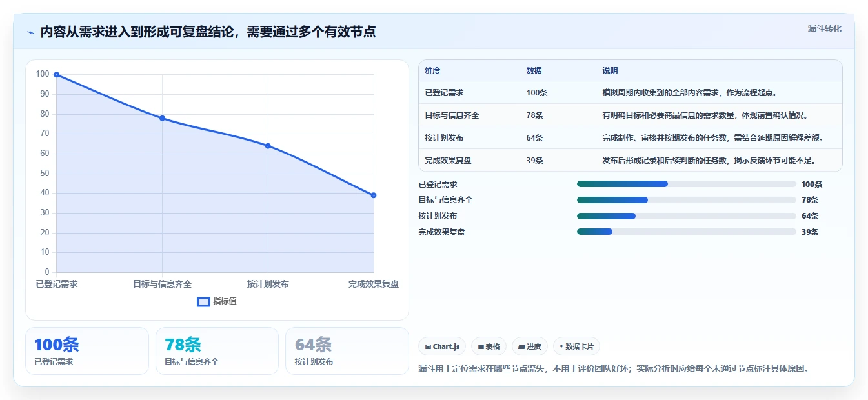Select the chart data point at 已登记需求

pyautogui.click(x=57, y=75)
